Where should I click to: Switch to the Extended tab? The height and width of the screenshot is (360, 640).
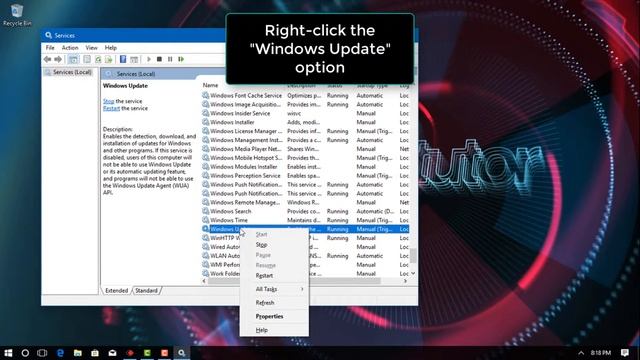pos(116,291)
